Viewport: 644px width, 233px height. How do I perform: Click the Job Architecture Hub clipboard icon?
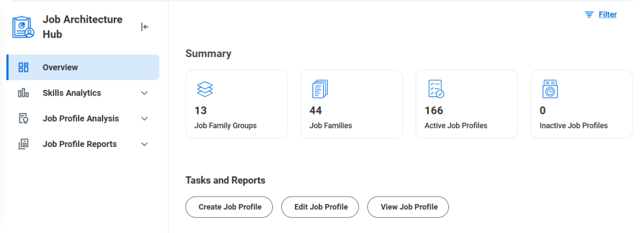coord(23,27)
